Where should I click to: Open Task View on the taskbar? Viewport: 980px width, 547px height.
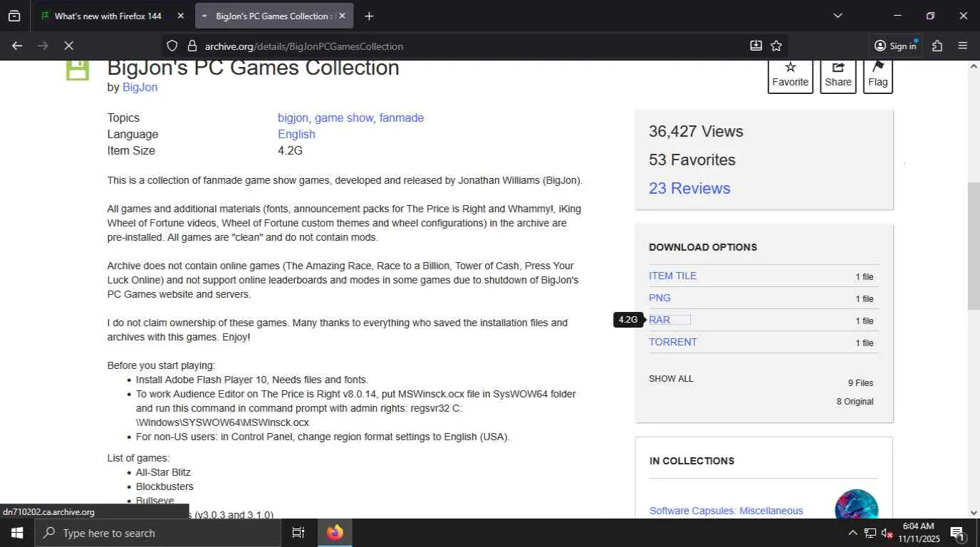point(298,533)
